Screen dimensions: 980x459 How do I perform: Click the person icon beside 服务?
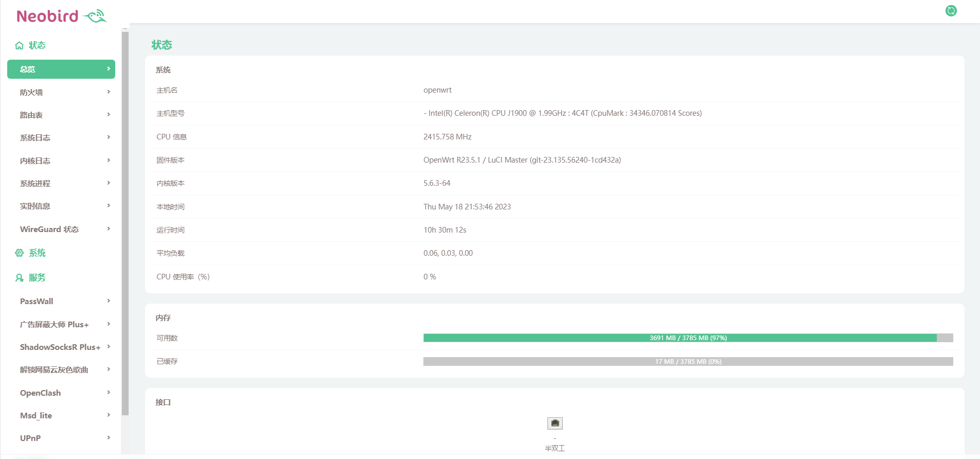(20, 278)
